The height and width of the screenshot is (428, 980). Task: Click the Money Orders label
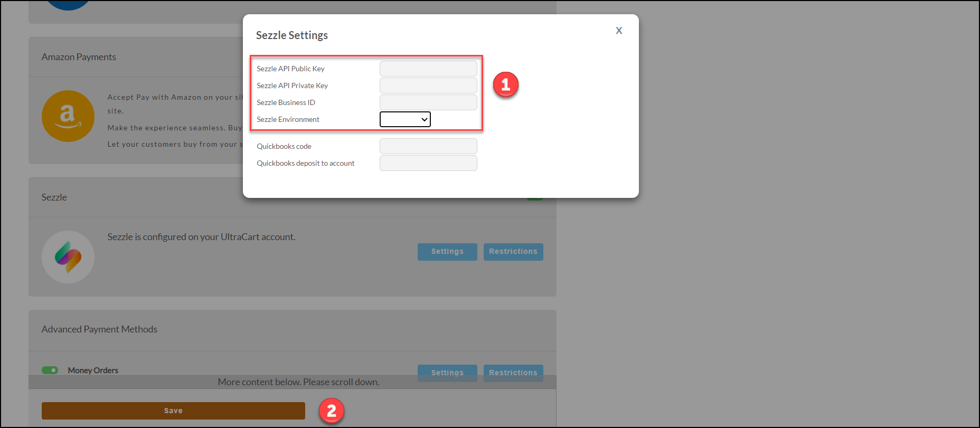[93, 370]
